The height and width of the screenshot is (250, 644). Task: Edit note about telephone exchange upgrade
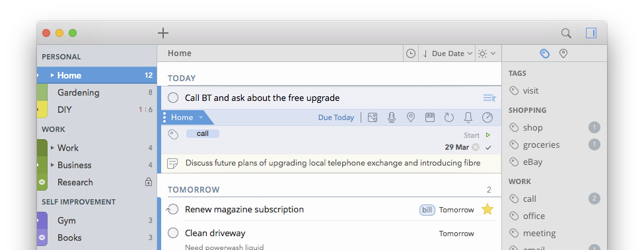(x=333, y=163)
